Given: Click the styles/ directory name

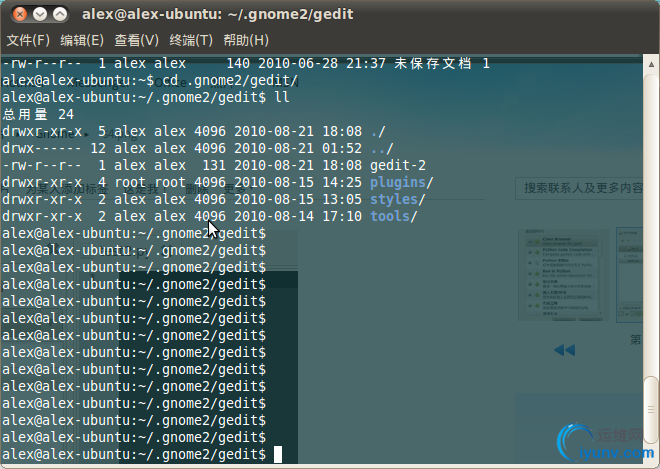Looking at the screenshot, I should (394, 199).
